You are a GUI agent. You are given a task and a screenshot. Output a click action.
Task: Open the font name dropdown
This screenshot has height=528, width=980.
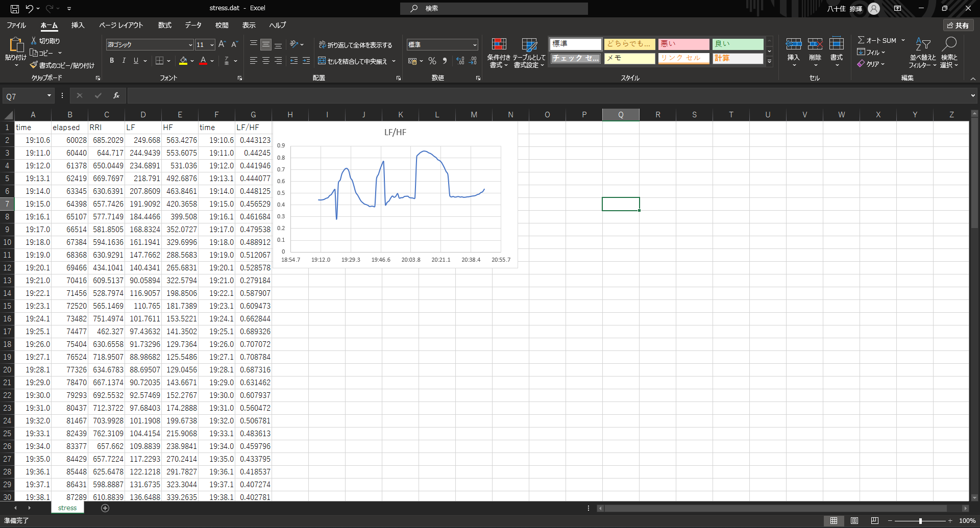tap(190, 45)
